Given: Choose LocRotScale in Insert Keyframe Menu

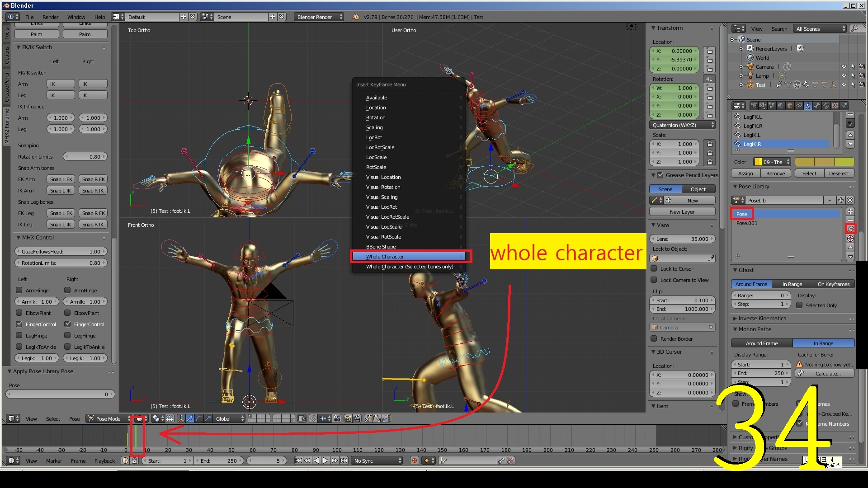Looking at the screenshot, I should [409, 147].
